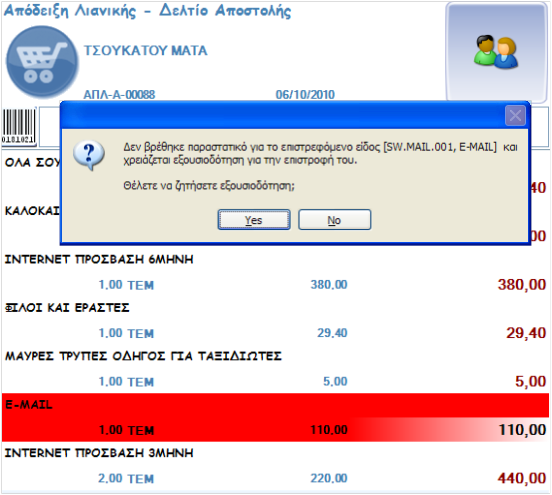Click the question mark dialog icon
Screen dimensions: 552x495
89,155
